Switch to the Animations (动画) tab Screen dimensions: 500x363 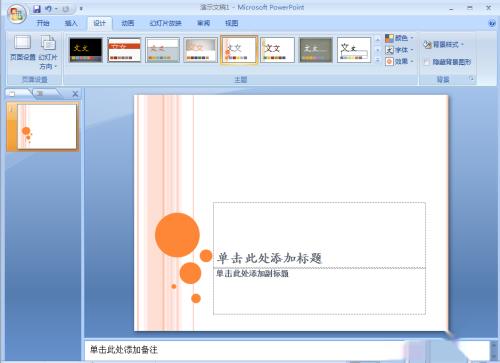click(128, 23)
